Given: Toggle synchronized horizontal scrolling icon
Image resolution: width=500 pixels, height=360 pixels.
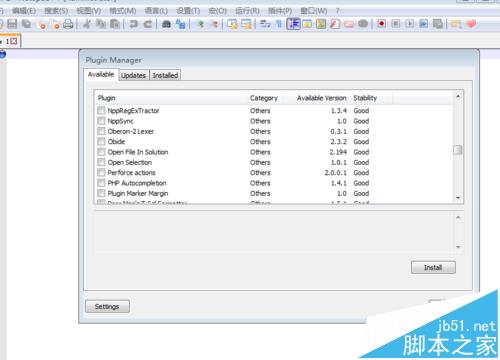Looking at the screenshot, I should coord(247,24).
